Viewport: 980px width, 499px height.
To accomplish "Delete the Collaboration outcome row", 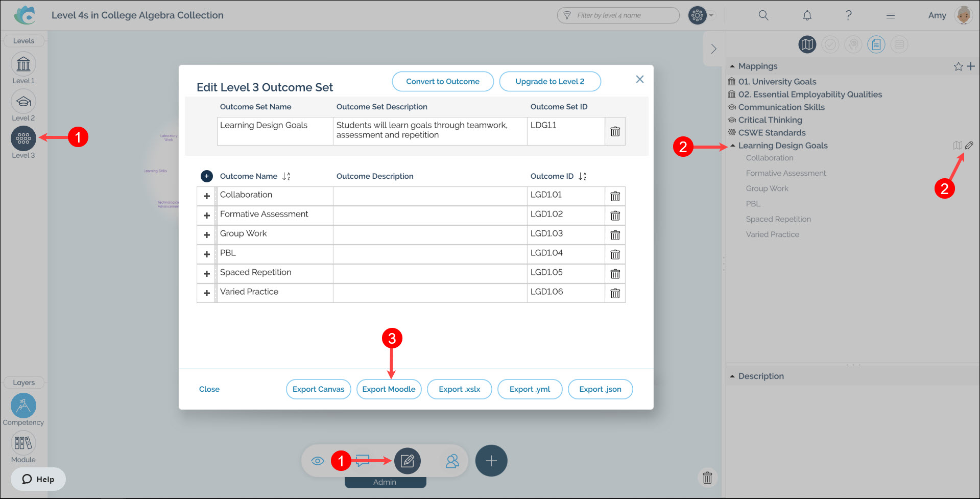I will 615,196.
